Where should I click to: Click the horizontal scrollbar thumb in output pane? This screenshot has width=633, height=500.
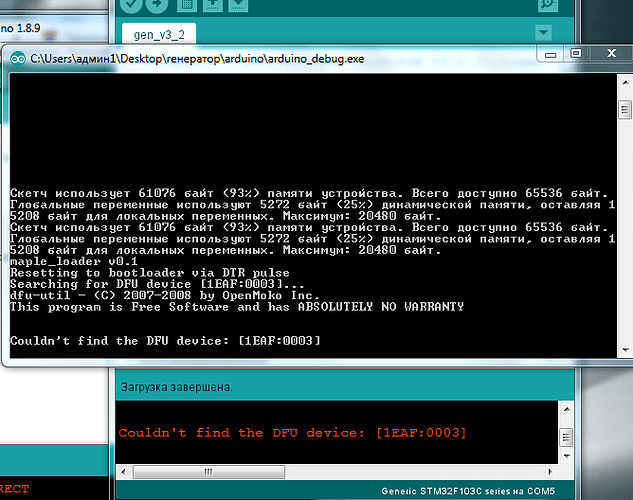(x=209, y=471)
